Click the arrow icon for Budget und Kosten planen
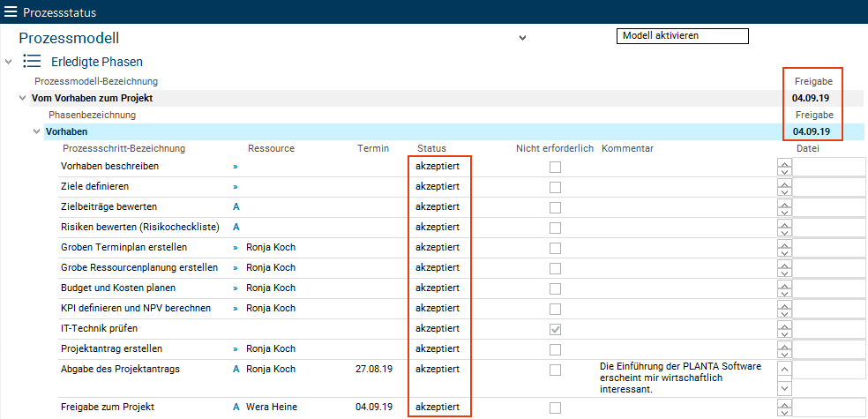This screenshot has width=868, height=419. tap(236, 288)
